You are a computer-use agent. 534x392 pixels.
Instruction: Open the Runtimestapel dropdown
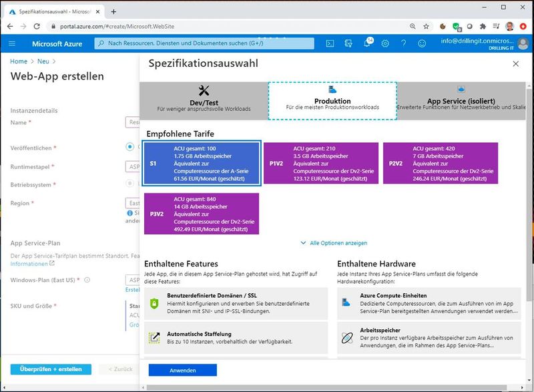coord(132,166)
